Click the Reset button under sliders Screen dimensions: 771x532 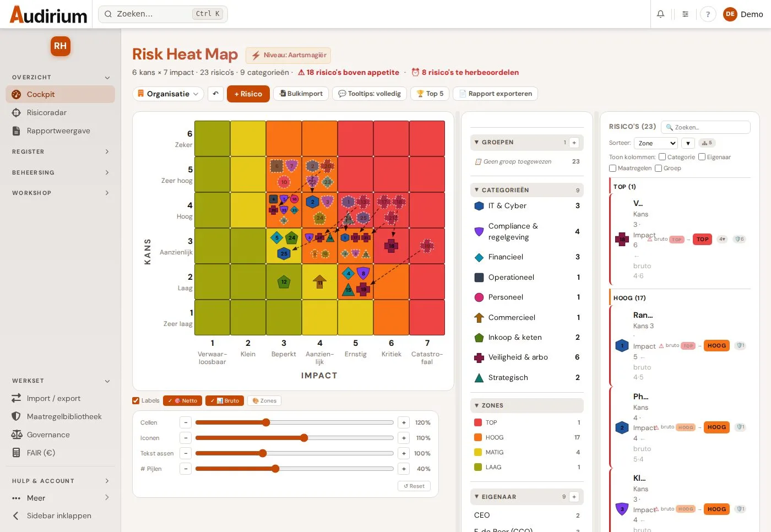coord(414,486)
